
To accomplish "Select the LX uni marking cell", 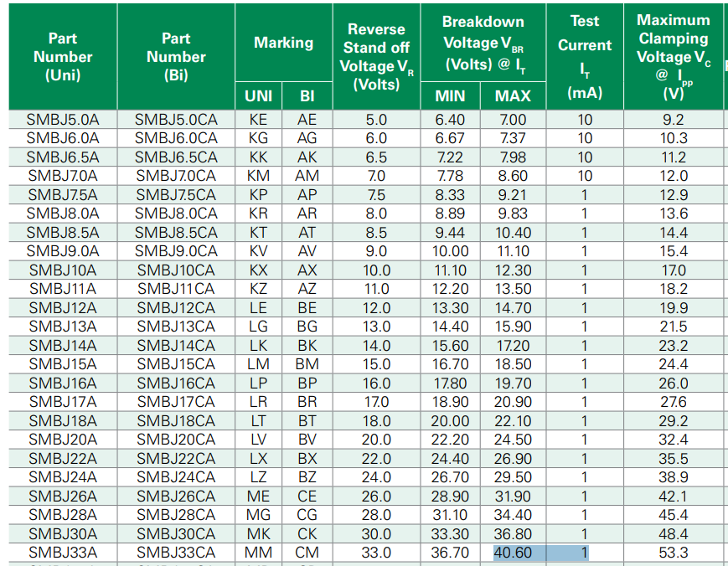I will (258, 458).
